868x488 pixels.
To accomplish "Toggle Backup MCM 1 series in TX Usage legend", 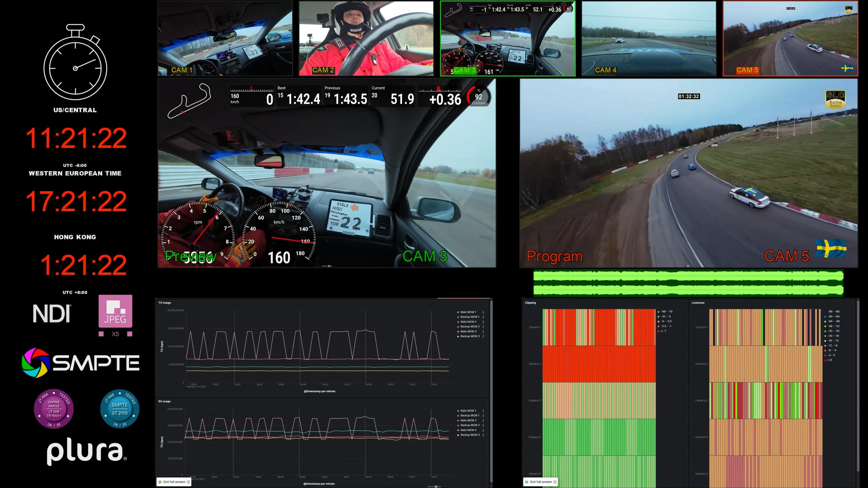I will pos(468,317).
